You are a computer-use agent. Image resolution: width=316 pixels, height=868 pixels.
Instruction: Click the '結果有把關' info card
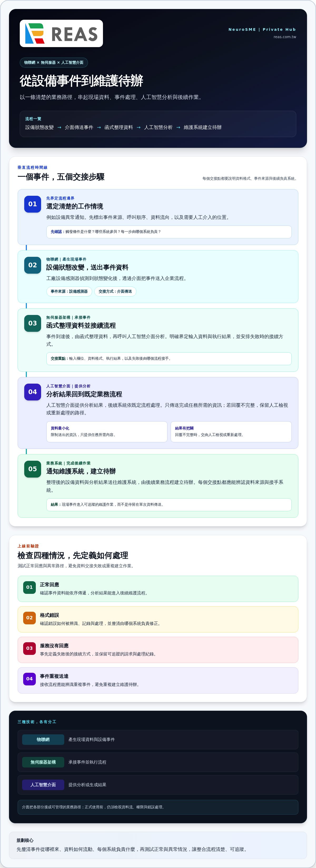(231, 432)
